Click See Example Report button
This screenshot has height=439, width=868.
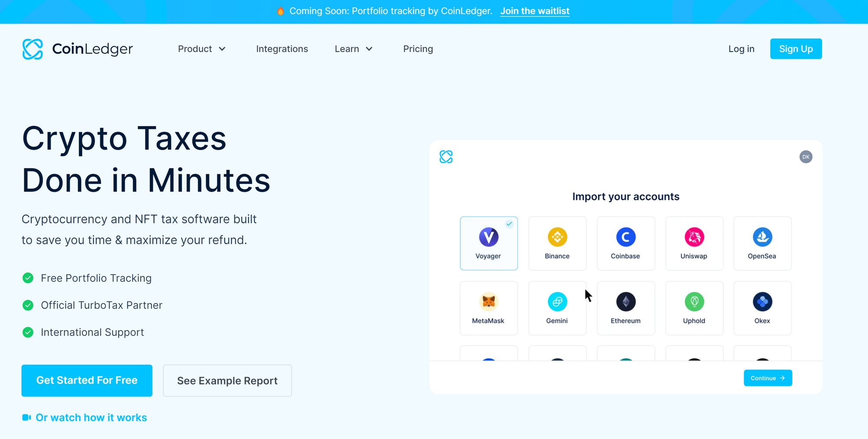tap(227, 380)
